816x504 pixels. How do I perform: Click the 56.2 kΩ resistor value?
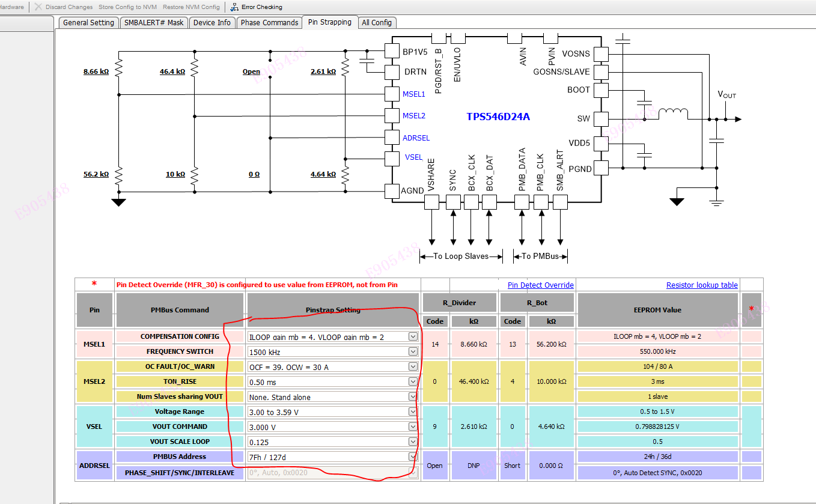(96, 174)
